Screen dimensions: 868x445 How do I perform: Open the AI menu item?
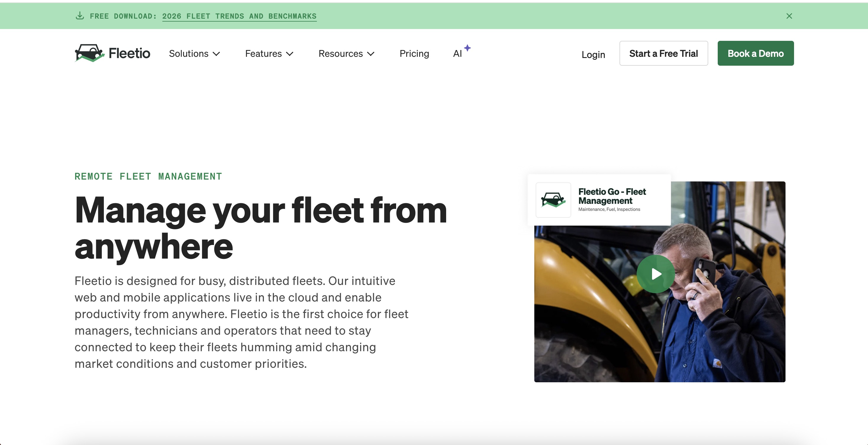coord(457,54)
